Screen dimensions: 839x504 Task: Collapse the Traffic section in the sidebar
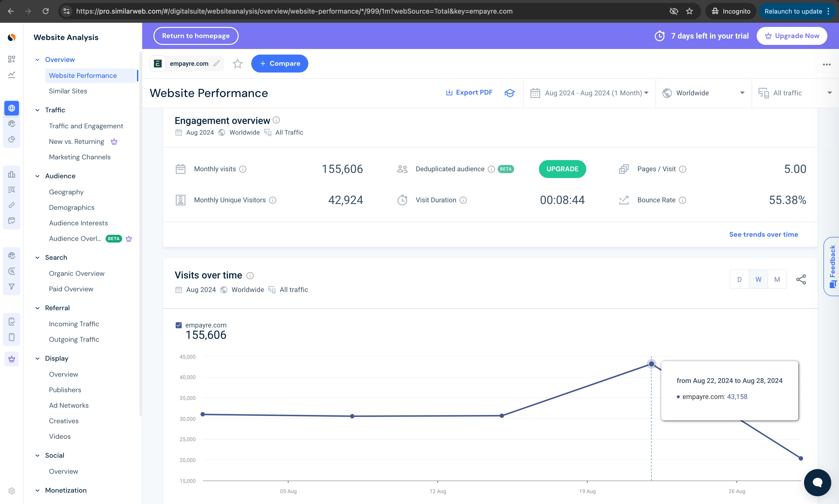pyautogui.click(x=37, y=110)
